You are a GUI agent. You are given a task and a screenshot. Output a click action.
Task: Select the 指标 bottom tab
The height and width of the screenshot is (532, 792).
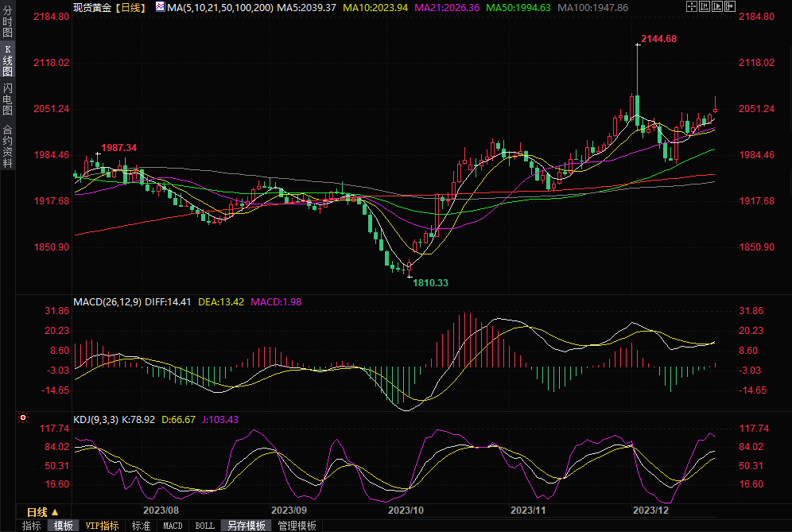(32, 526)
